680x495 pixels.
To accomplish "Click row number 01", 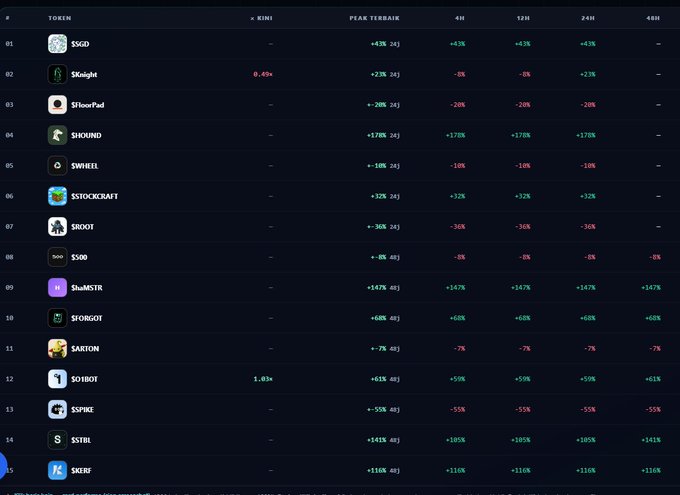I will coord(9,44).
